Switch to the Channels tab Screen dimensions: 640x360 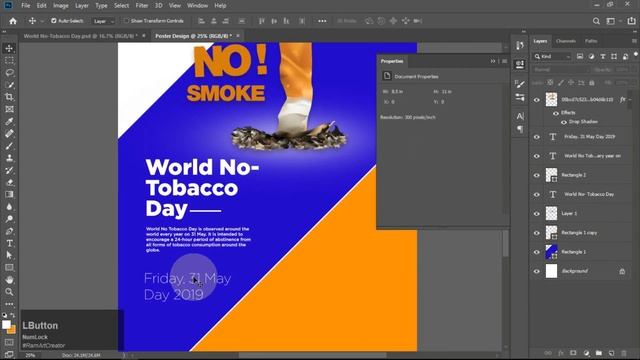[x=566, y=41]
